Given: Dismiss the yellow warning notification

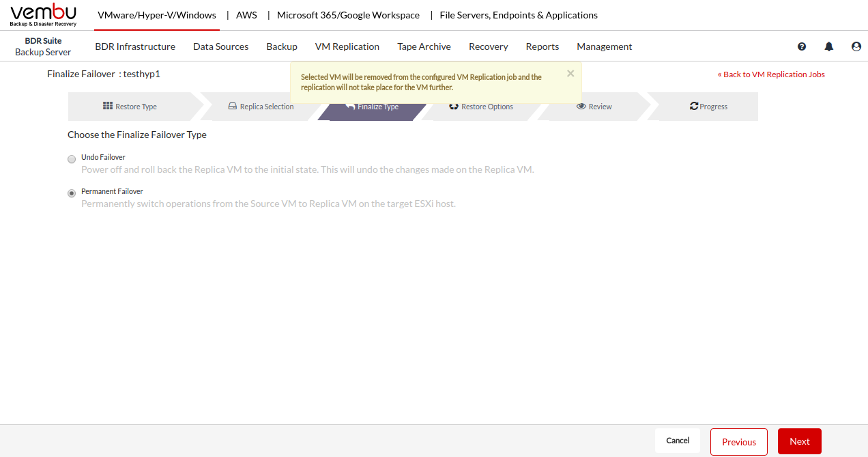Looking at the screenshot, I should click(570, 74).
